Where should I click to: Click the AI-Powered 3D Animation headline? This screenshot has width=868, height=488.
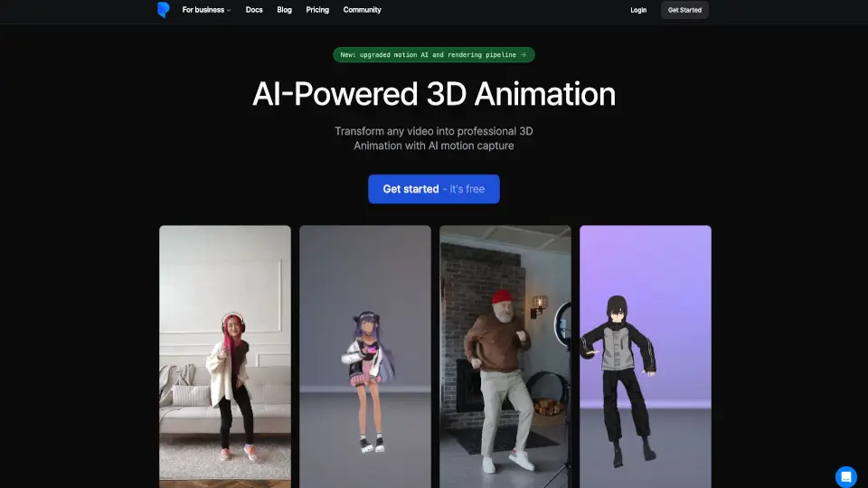433,95
